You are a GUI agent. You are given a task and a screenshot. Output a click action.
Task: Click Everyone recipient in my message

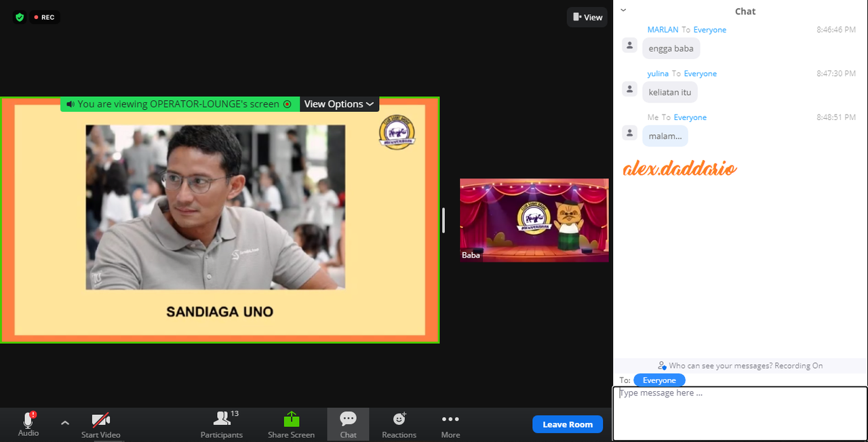(690, 117)
